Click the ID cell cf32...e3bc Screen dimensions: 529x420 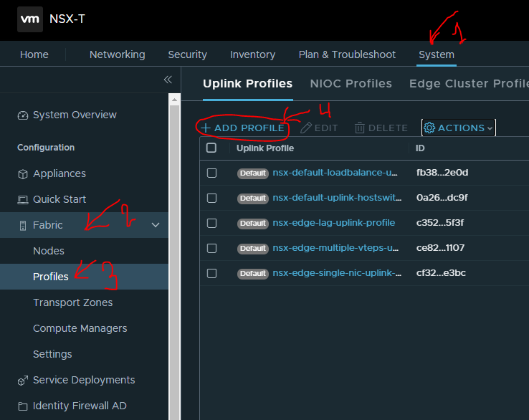tap(441, 272)
